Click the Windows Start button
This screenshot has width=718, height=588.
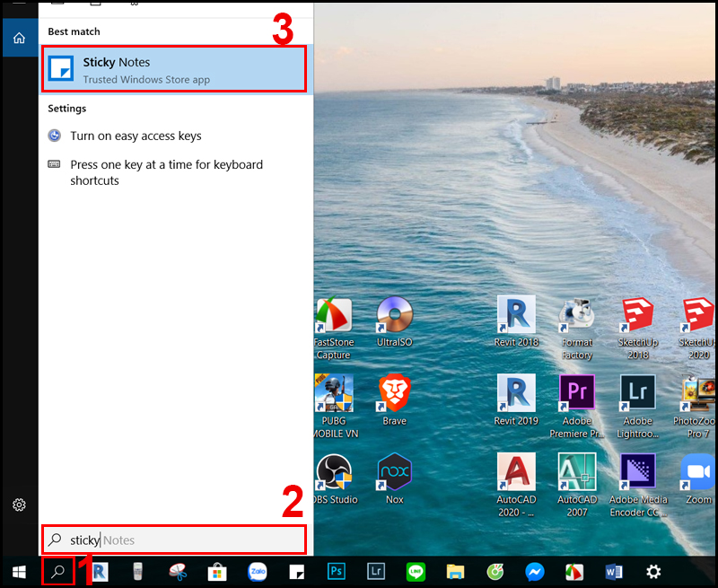[19, 572]
